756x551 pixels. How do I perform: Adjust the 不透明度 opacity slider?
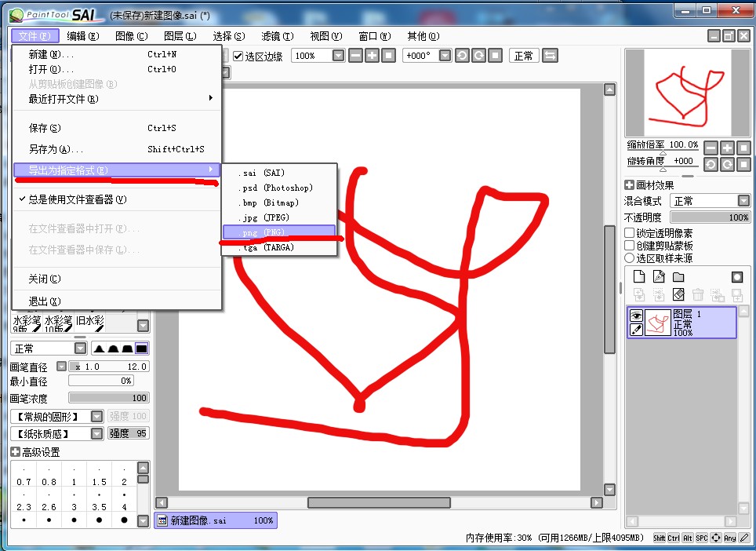(x=711, y=217)
